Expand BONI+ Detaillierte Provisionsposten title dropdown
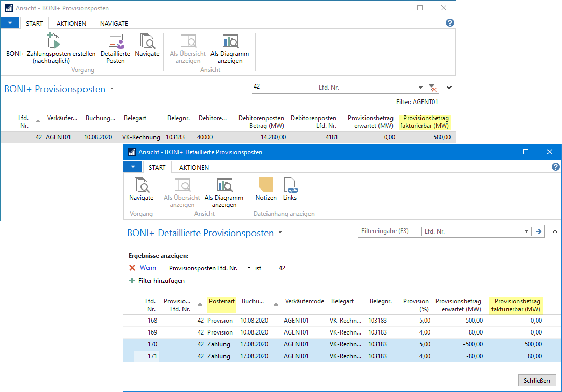The image size is (562, 392). click(x=280, y=233)
